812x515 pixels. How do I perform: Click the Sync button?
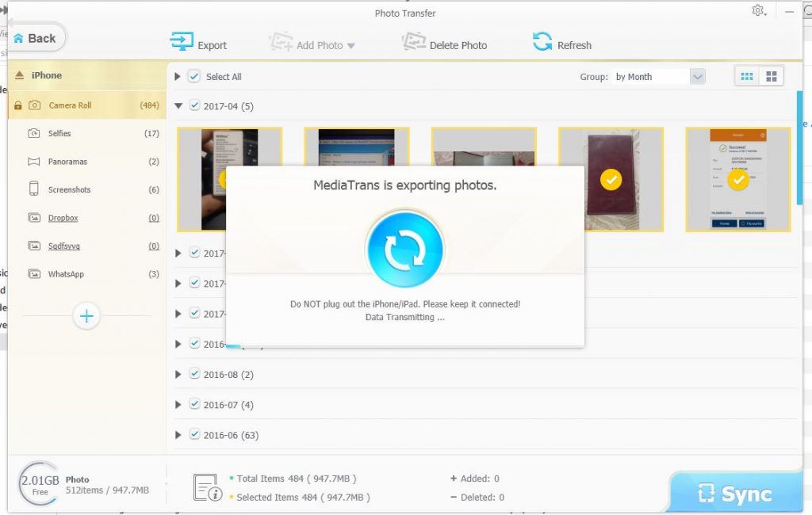click(x=735, y=494)
